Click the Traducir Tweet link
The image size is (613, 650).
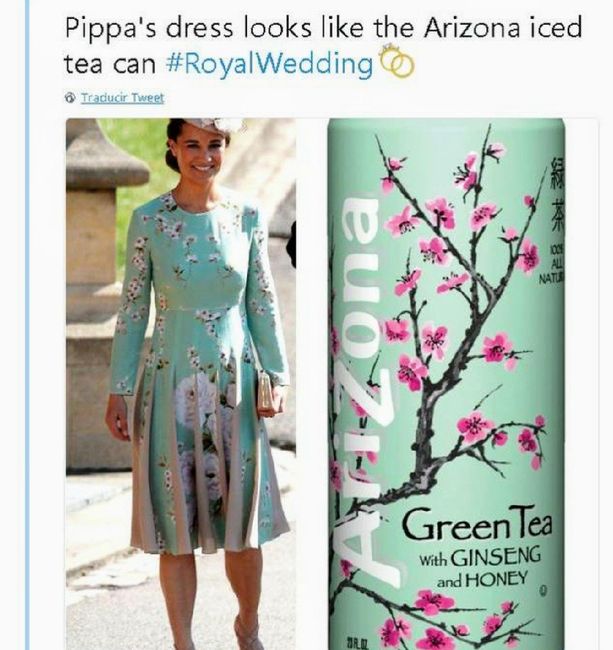tap(123, 98)
